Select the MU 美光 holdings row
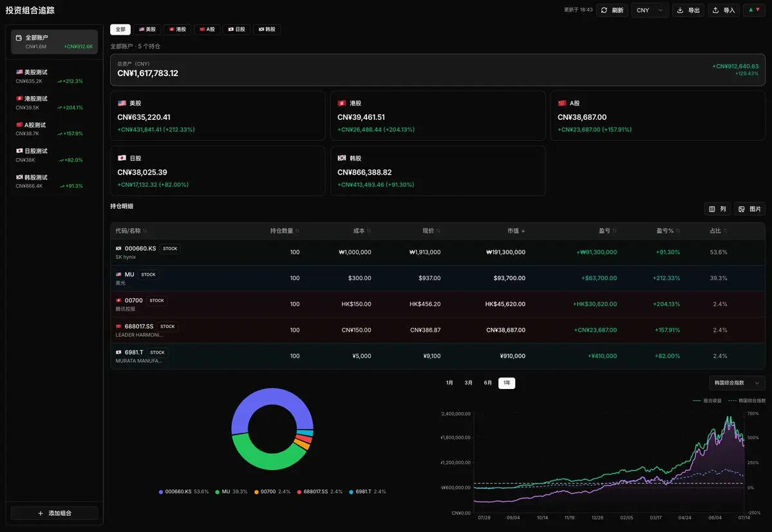Screen dimensions: 772x532 coord(438,278)
